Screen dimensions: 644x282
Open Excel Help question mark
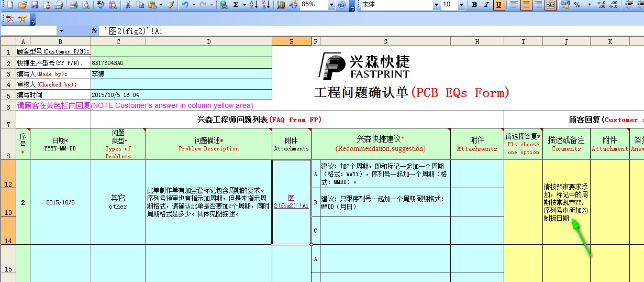click(x=341, y=5)
